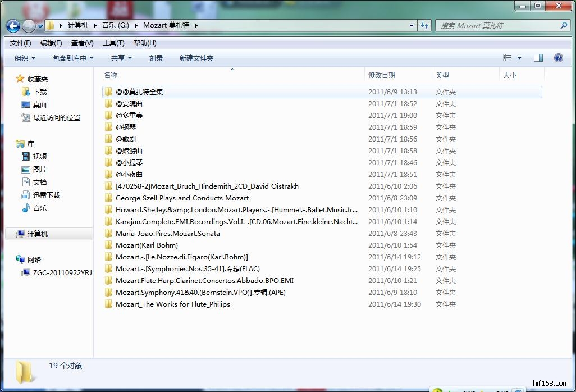Open the 组织 dropdown menu
The image size is (576, 392).
pos(25,58)
